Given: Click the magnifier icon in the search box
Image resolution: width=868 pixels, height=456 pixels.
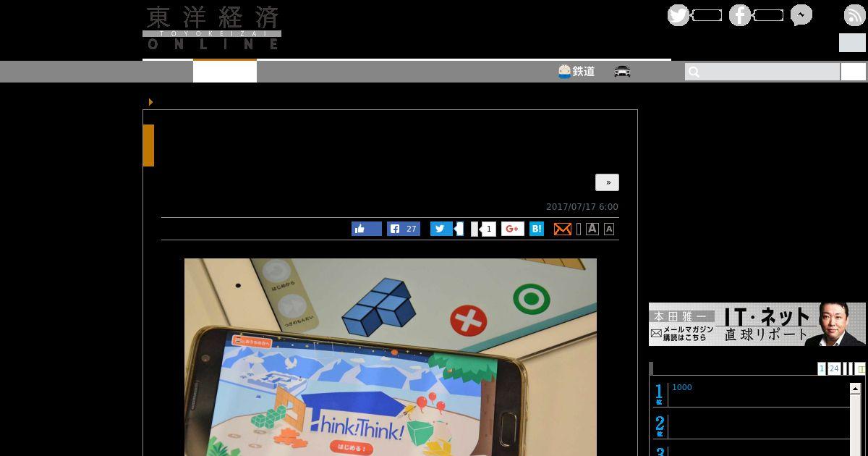Looking at the screenshot, I should 694,72.
